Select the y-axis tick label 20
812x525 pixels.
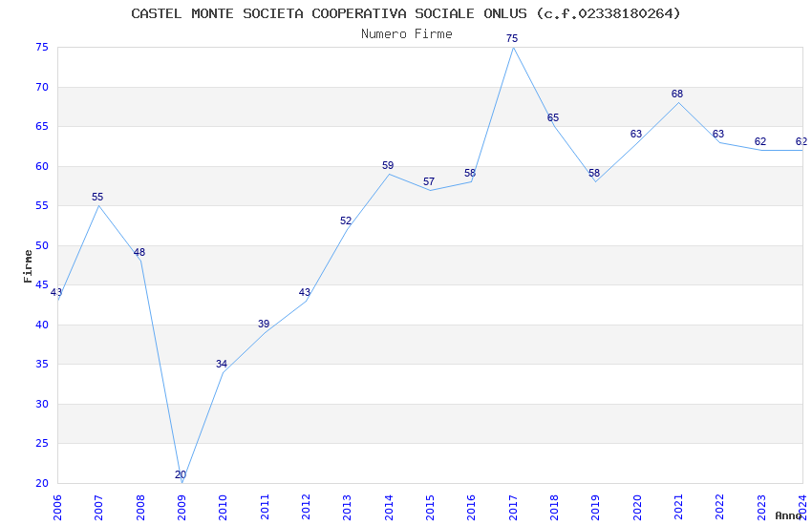click(42, 483)
